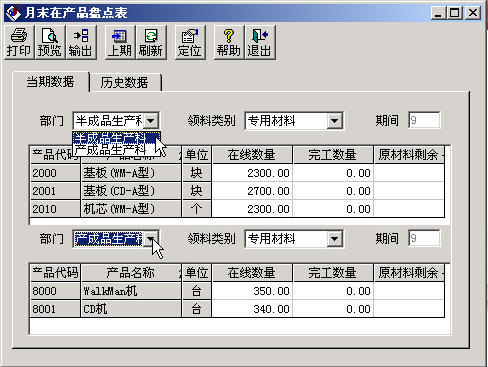Click the upper table 原材料剩余 column header
The image size is (488, 367).
coord(409,155)
